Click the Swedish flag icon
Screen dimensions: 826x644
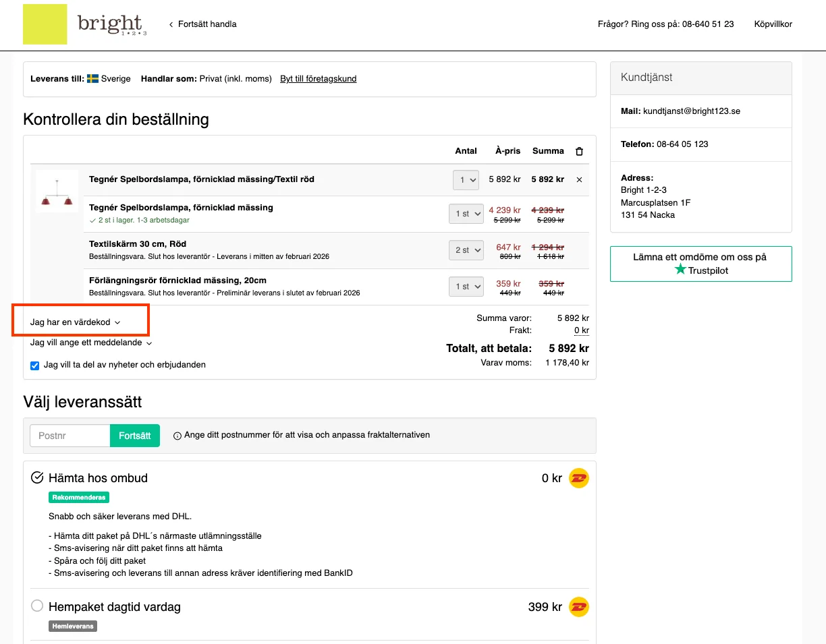(93, 79)
